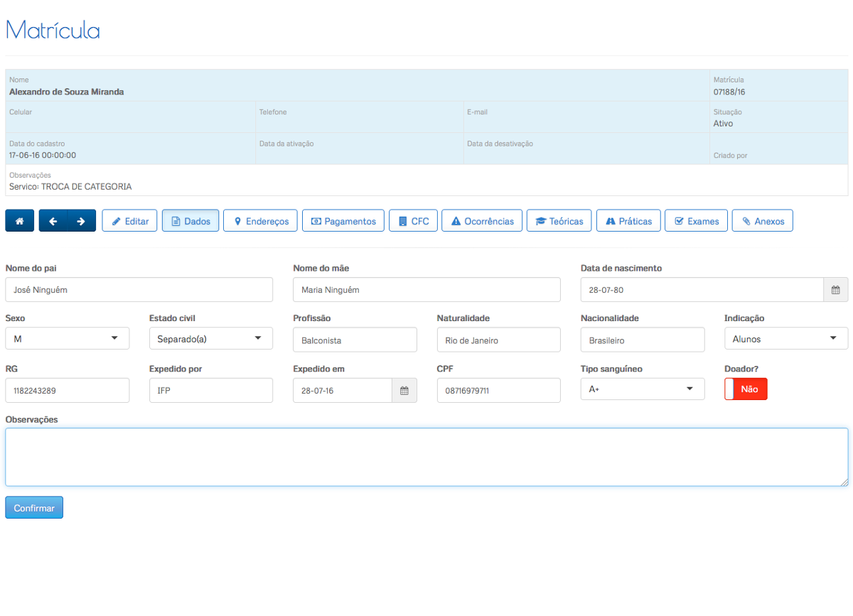The width and height of the screenshot is (853, 616).
Task: Switch to the Pagamentos tab
Action: click(343, 221)
